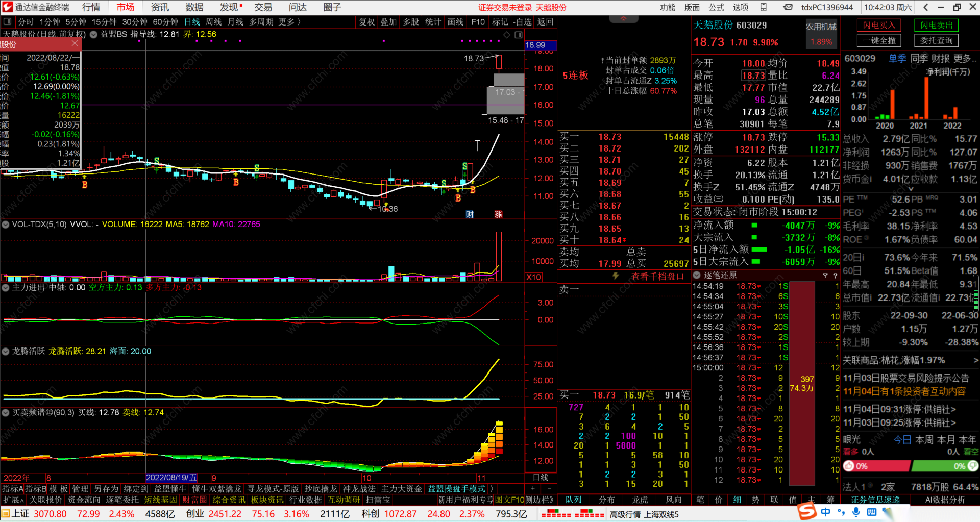Switch chart to 周线 weekly period

[x=213, y=22]
